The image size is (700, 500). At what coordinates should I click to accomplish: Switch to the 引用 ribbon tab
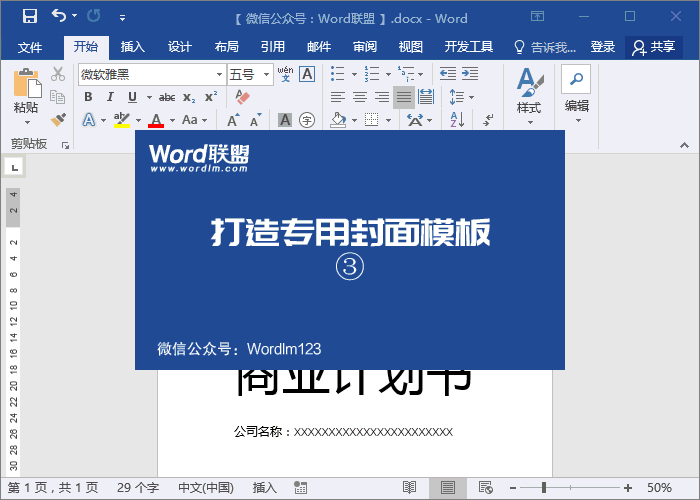pos(273,46)
